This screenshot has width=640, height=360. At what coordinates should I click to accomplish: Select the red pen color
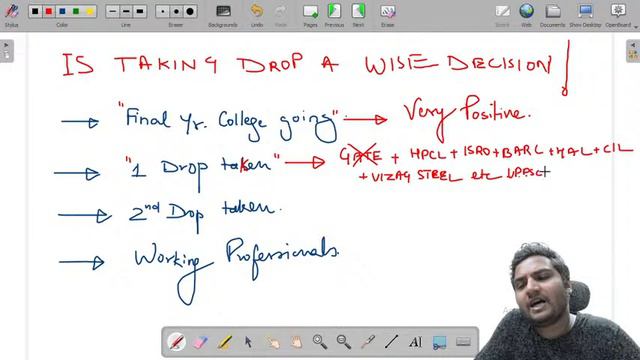[49, 11]
